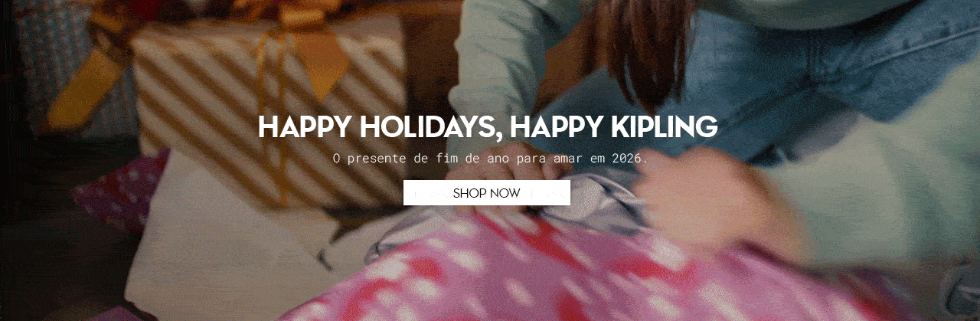This screenshot has width=980, height=321.
Task: Click the SHOP NOW button
Action: pyautogui.click(x=487, y=193)
